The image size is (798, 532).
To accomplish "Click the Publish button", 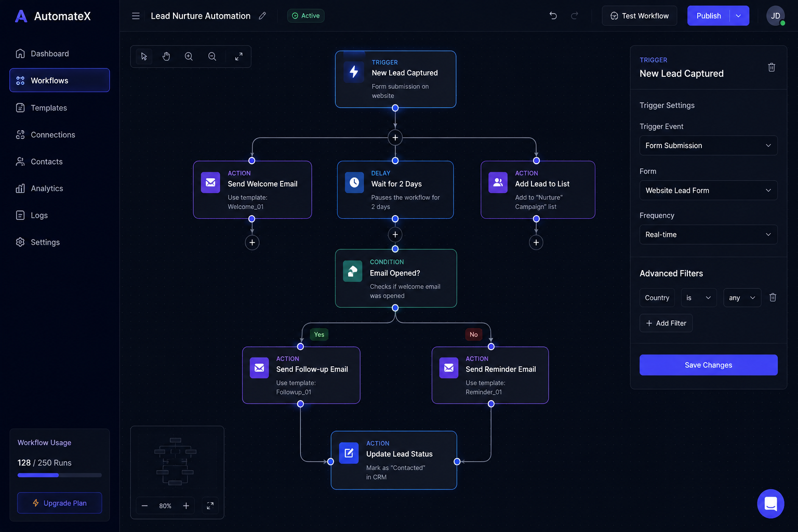I will pos(709,16).
